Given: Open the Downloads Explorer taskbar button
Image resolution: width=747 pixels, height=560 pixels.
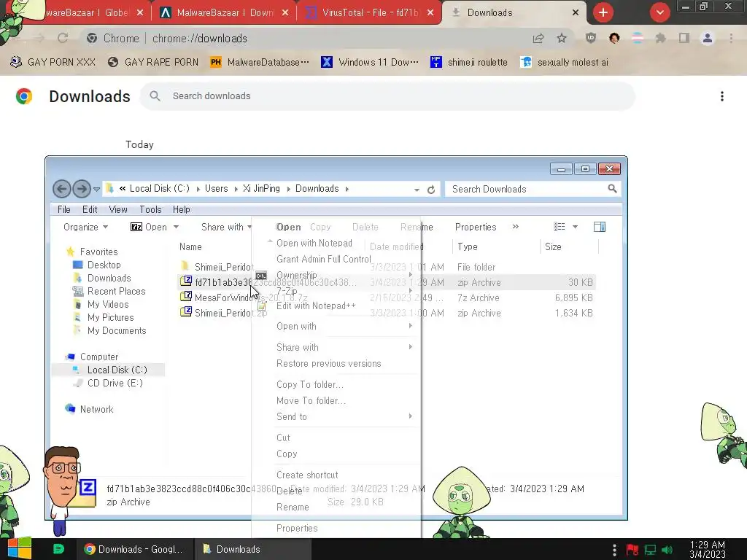Looking at the screenshot, I should (253, 549).
